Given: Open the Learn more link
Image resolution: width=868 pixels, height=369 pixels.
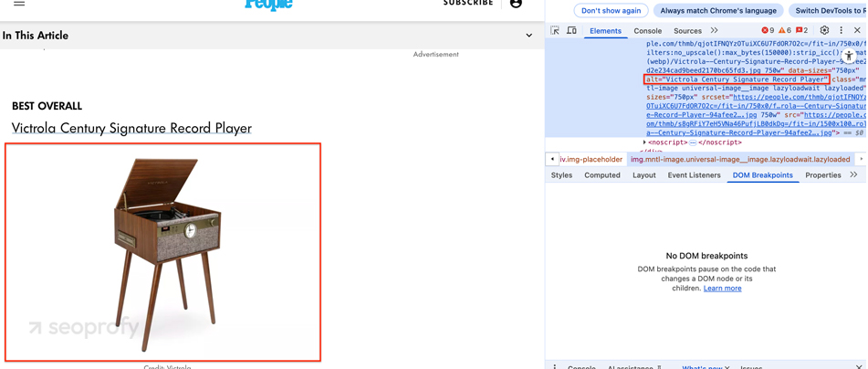Looking at the screenshot, I should (722, 288).
